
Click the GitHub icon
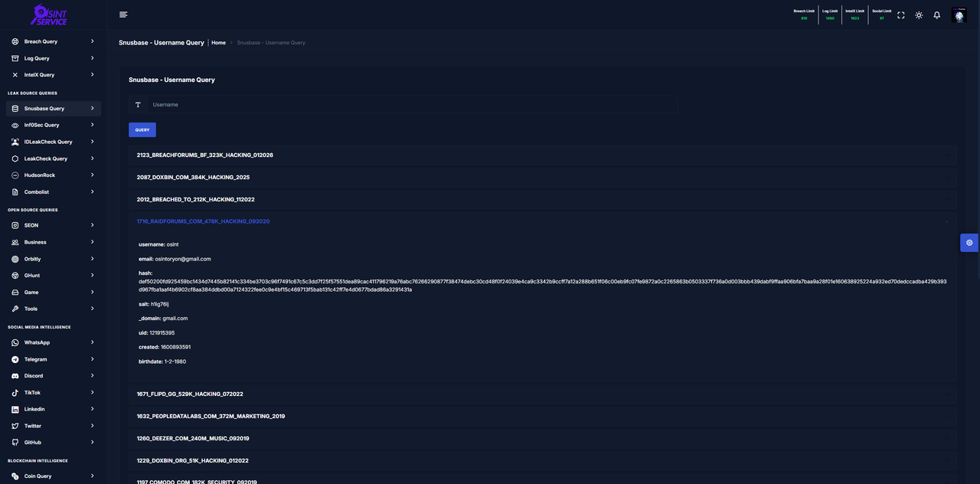click(x=15, y=443)
